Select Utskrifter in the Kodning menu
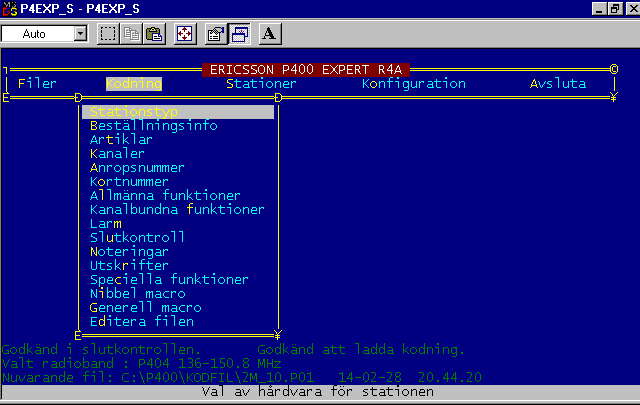 [129, 265]
